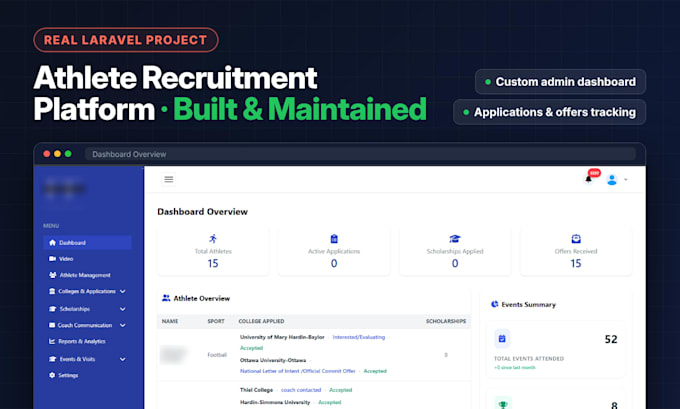This screenshot has width=680, height=409.
Task: Click the Settings gear icon
Action: (x=52, y=375)
